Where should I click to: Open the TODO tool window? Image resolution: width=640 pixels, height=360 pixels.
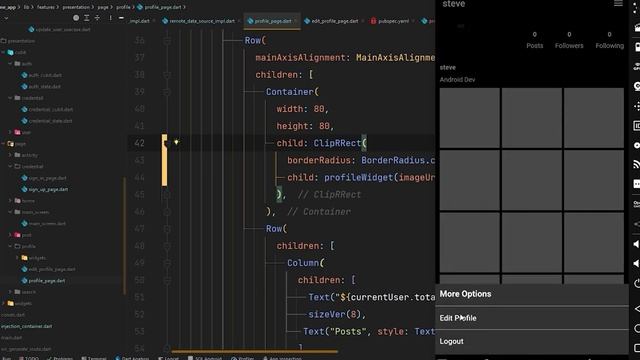[29, 358]
